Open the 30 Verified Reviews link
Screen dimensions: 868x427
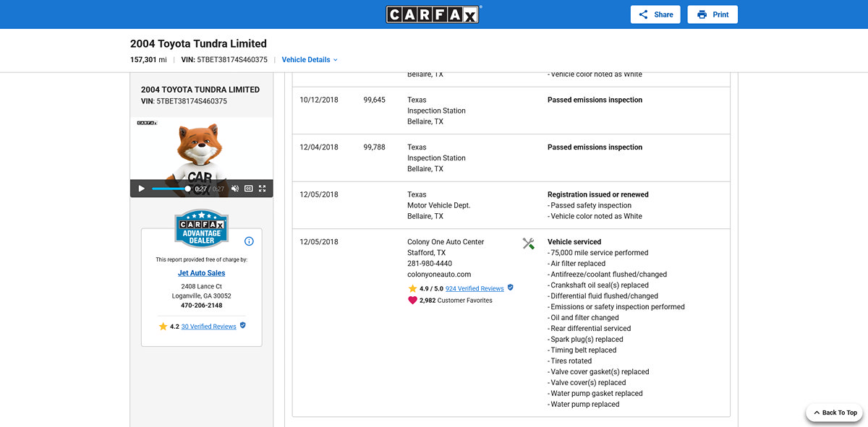[x=209, y=327]
